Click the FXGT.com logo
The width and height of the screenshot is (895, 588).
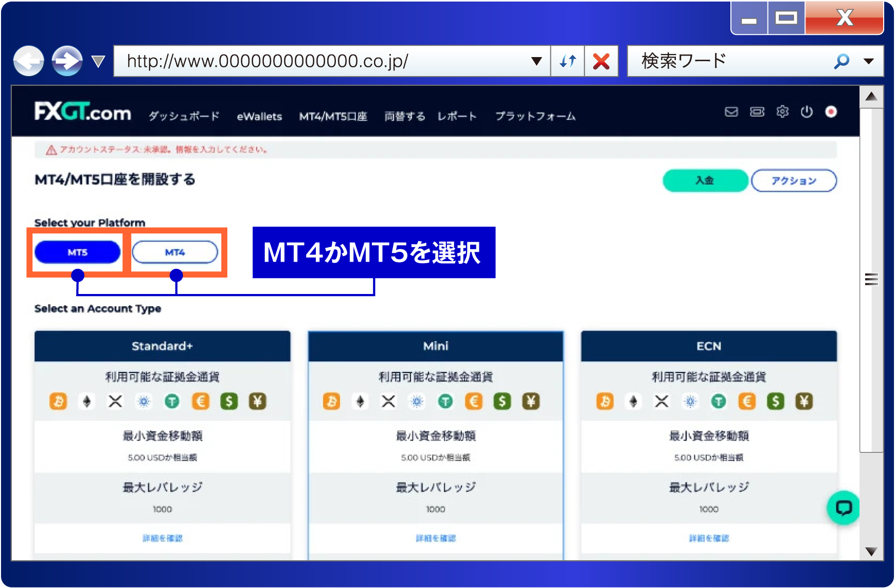tap(83, 112)
